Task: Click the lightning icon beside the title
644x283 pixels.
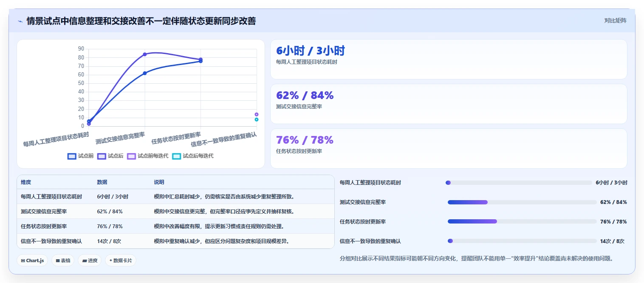Action: (x=20, y=21)
